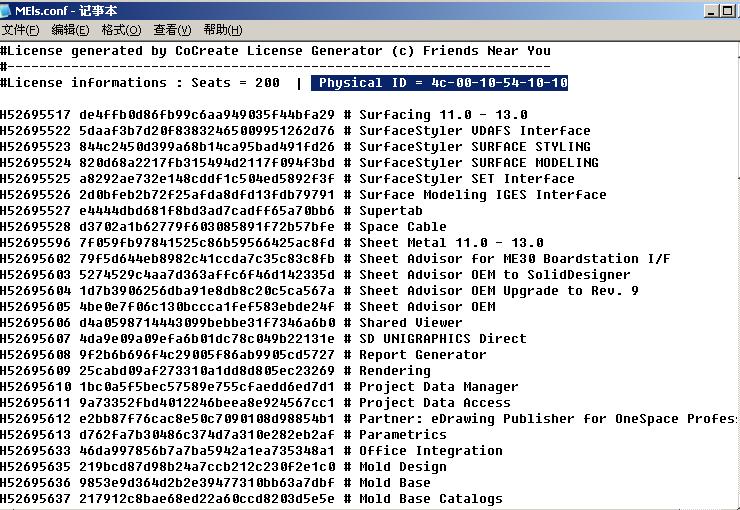Click the highlighted Physical ID text

click(439, 83)
